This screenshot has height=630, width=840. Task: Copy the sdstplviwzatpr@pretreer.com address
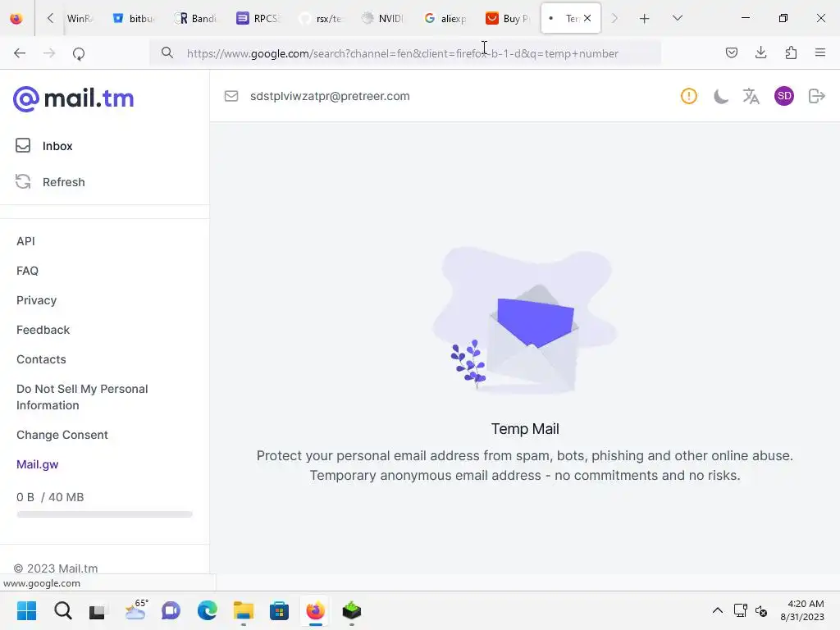pos(330,96)
